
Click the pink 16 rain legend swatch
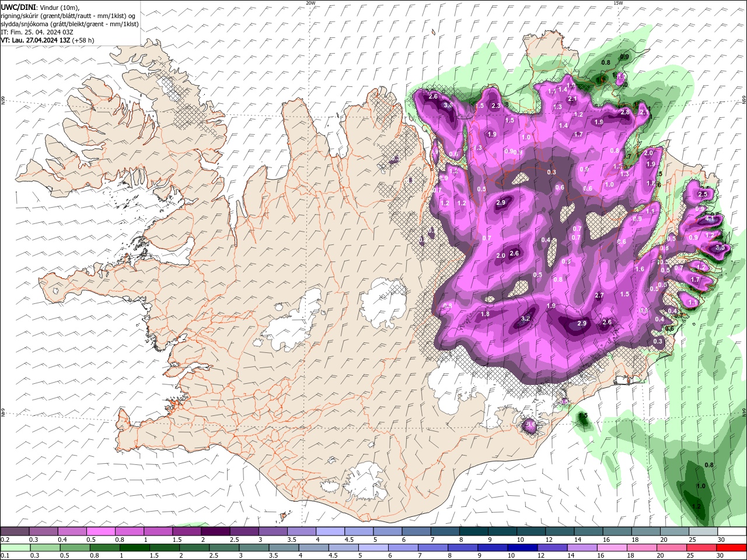pyautogui.click(x=613, y=548)
